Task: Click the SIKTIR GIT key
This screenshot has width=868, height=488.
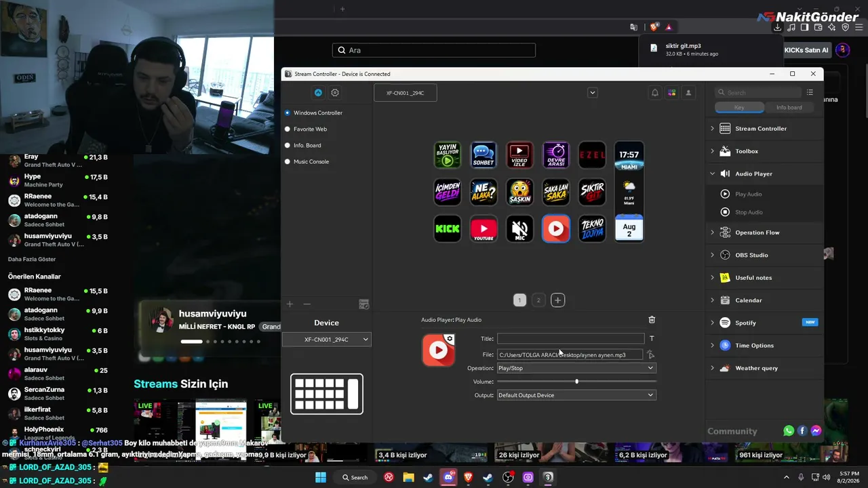Action: click(x=592, y=192)
